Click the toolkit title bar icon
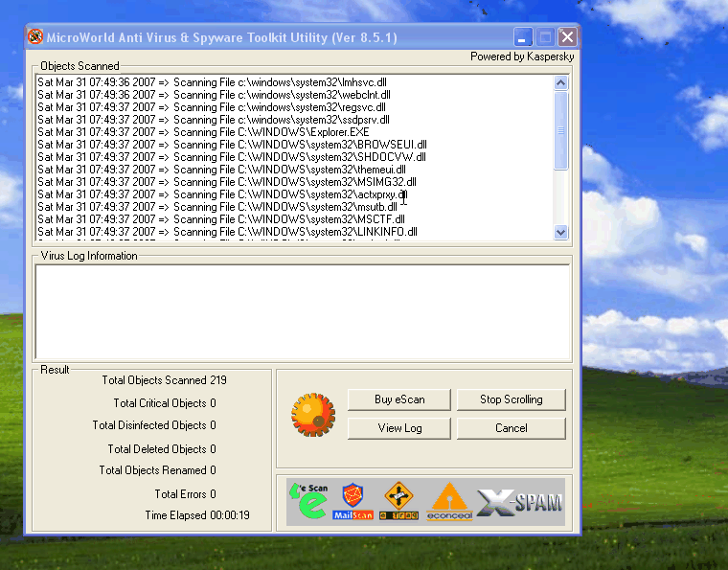728x570 pixels. point(35,37)
